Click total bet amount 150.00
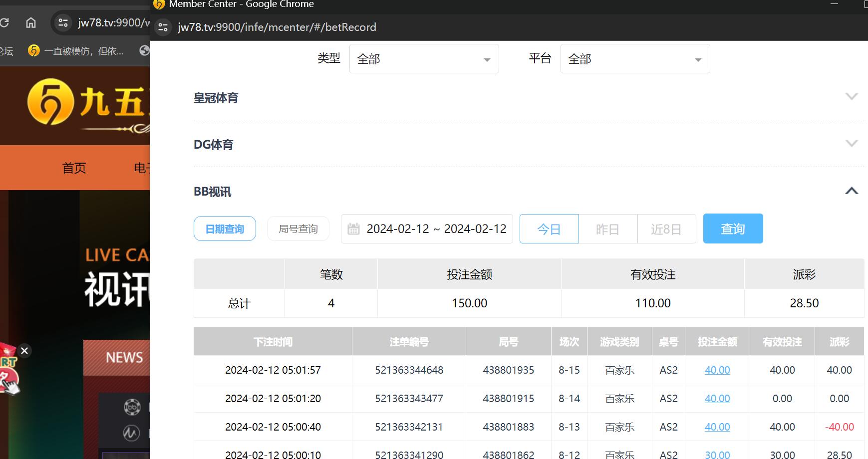 coord(469,303)
